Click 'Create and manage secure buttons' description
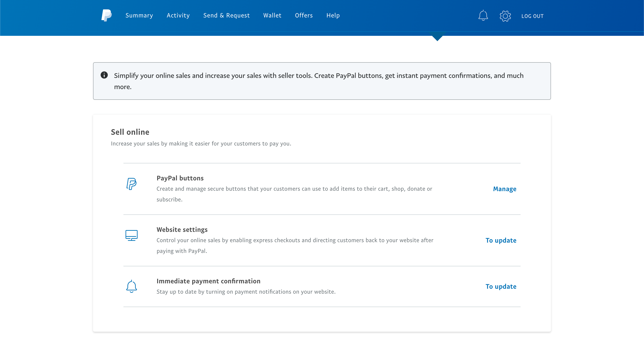 point(294,194)
